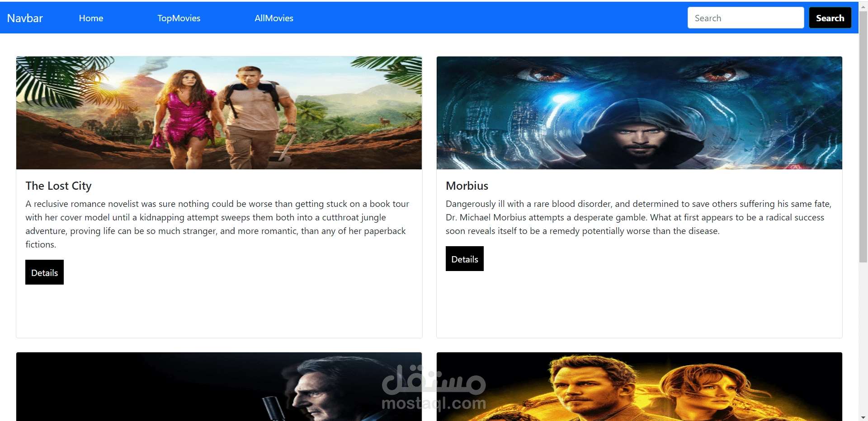
Task: Open the AllMovies nav link
Action: 274,18
